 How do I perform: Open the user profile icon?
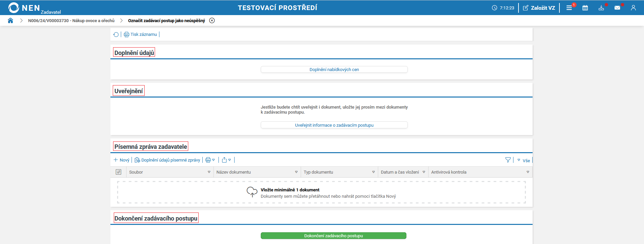click(633, 8)
